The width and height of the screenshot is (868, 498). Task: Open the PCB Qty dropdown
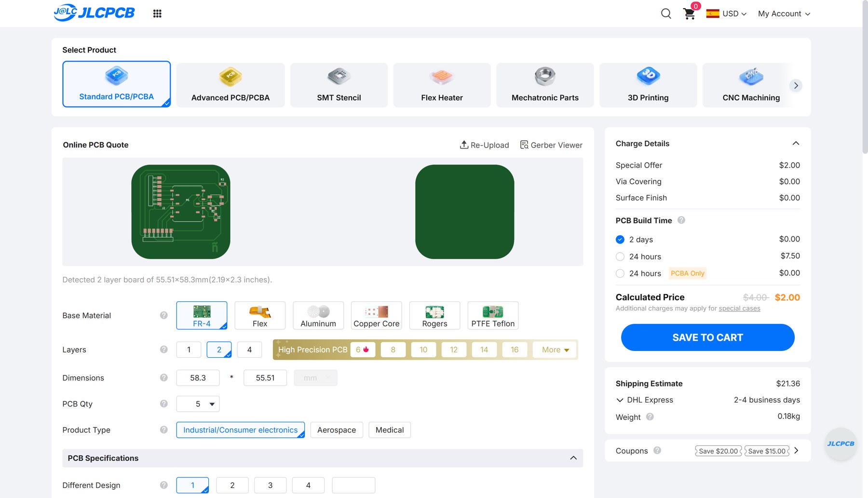pyautogui.click(x=198, y=404)
